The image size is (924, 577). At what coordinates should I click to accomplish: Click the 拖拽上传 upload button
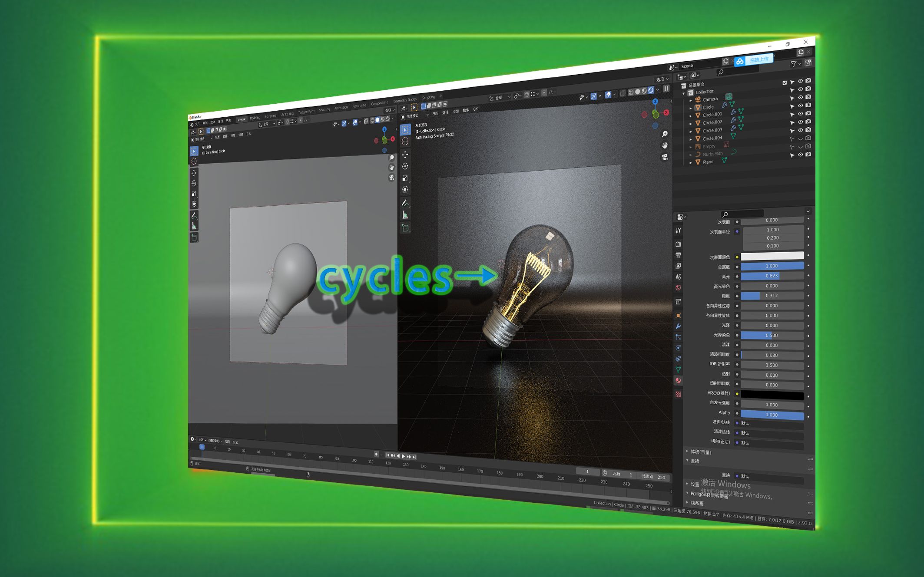click(x=759, y=59)
